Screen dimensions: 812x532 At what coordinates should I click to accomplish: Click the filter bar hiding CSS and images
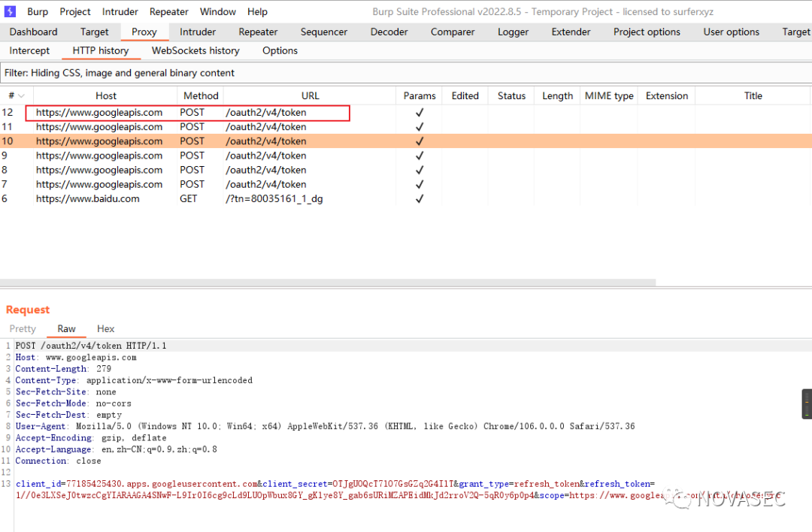(x=406, y=73)
